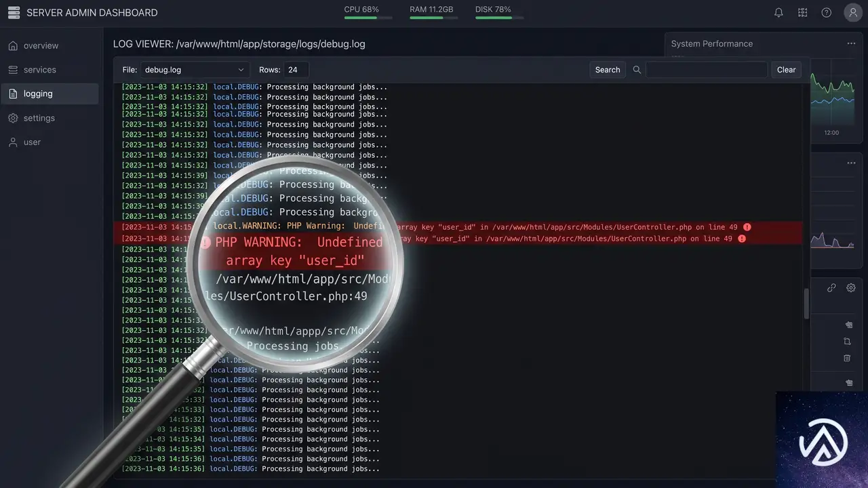Click the SERVER ADMIN DASHBOARD title
The image size is (868, 488).
click(x=92, y=13)
